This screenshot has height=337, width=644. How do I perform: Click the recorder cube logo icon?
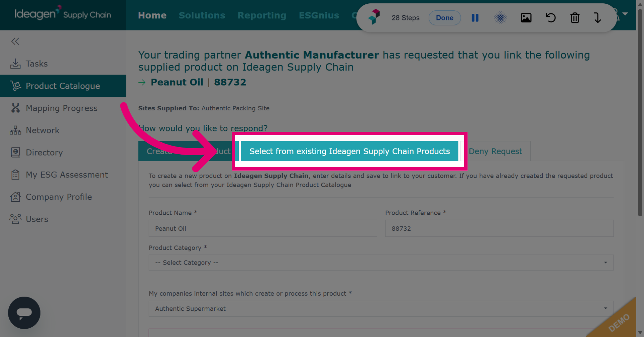(374, 17)
